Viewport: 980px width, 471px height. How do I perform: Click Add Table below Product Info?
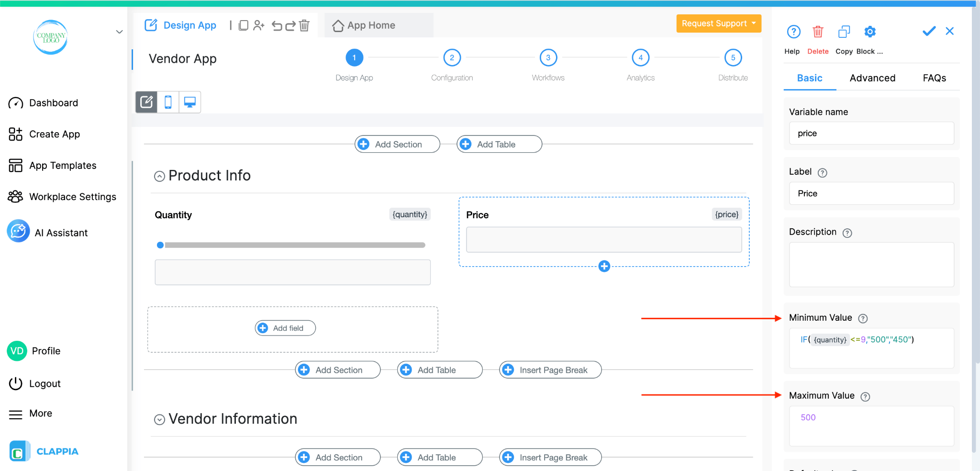pyautogui.click(x=440, y=370)
